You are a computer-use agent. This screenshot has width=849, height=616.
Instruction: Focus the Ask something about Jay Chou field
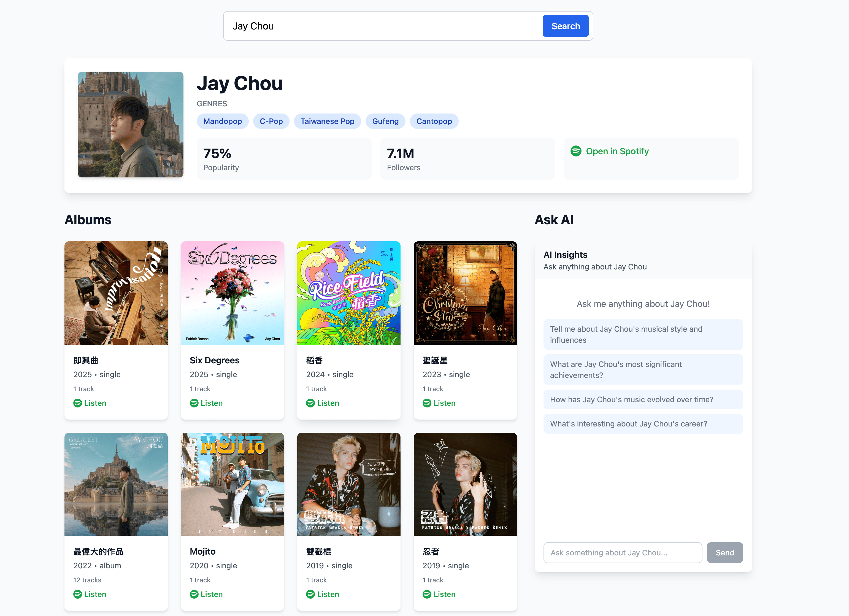(x=622, y=552)
